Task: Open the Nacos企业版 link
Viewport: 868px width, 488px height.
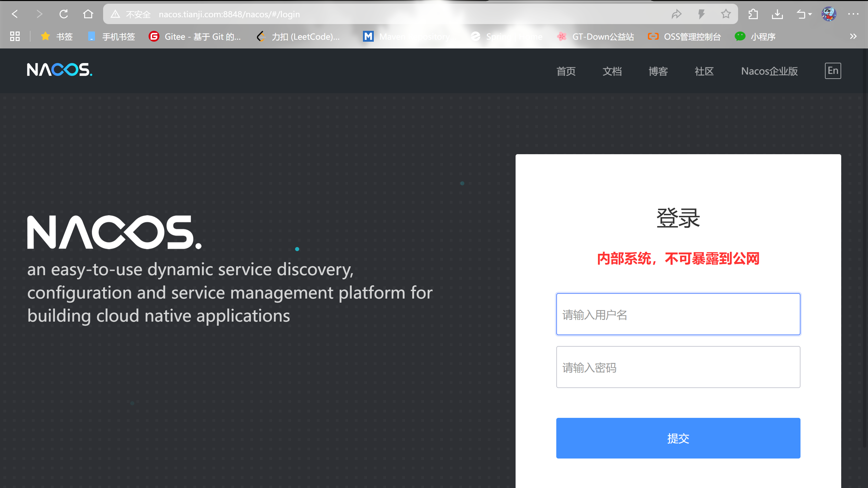Action: click(769, 71)
